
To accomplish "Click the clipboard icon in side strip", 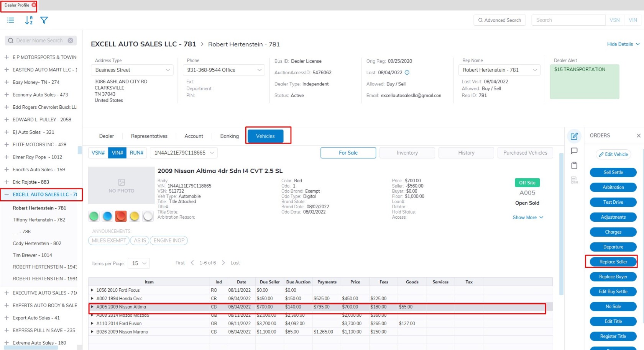I will [x=574, y=165].
